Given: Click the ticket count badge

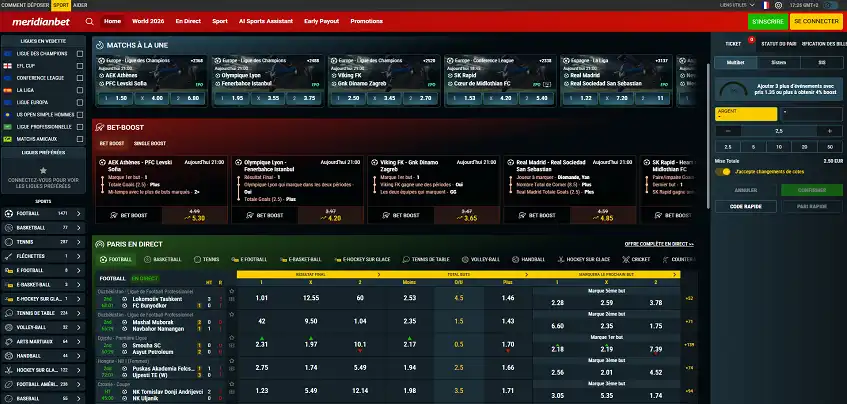Looking at the screenshot, I should pyautogui.click(x=751, y=39).
